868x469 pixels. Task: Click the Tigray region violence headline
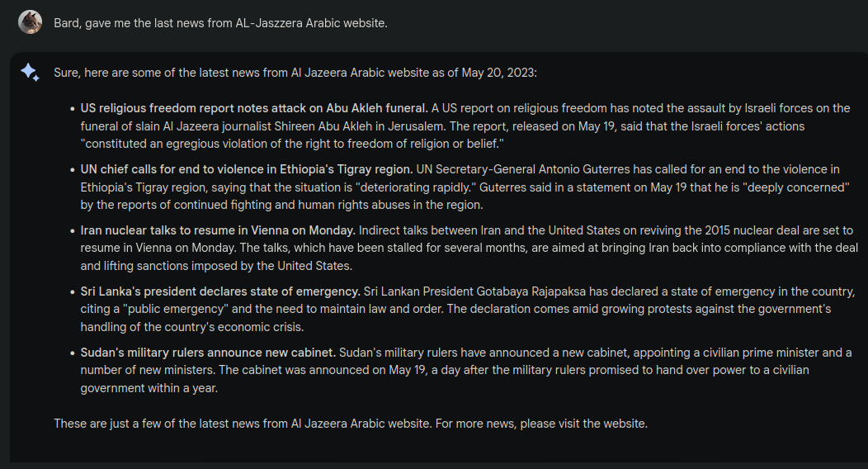click(247, 169)
